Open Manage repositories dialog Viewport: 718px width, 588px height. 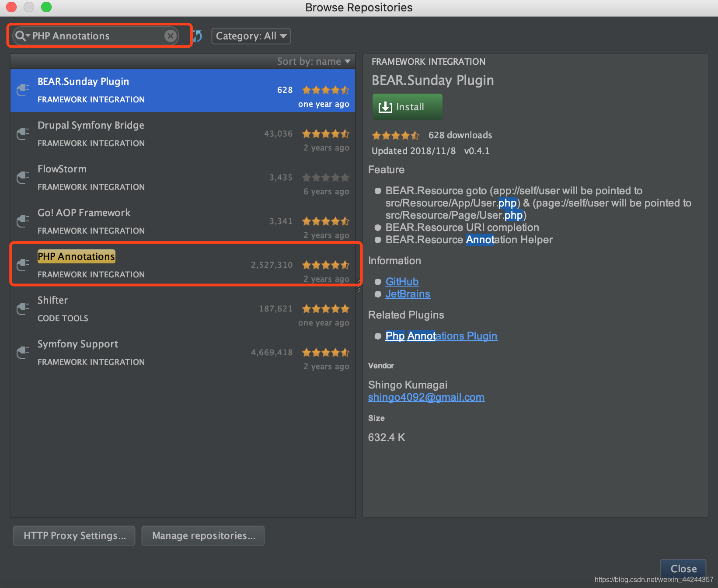pos(203,535)
